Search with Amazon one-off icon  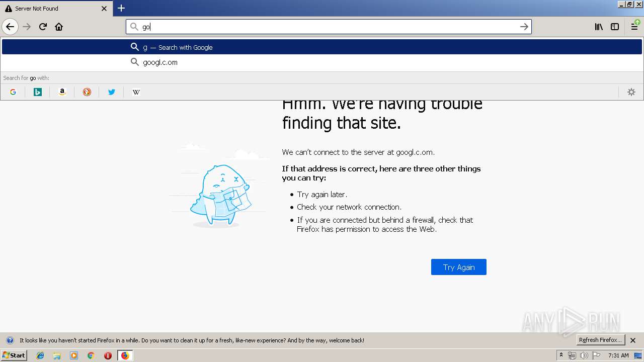point(62,92)
